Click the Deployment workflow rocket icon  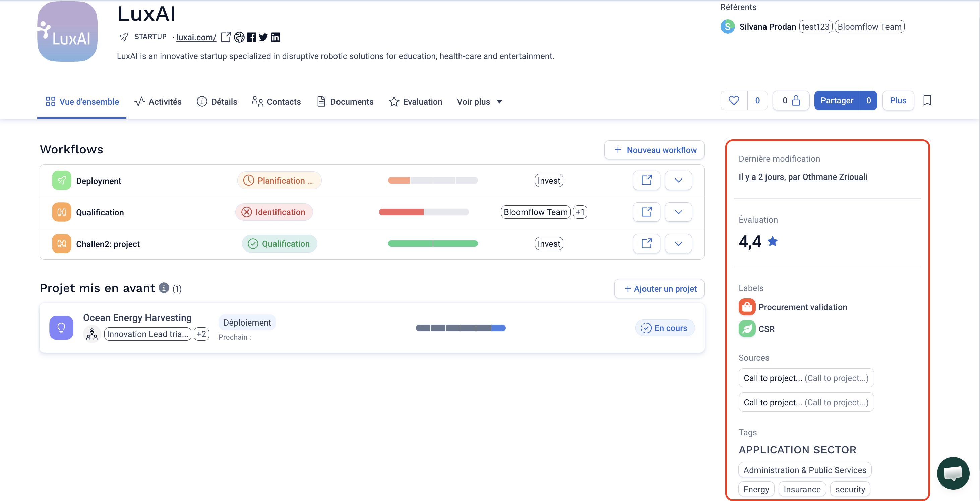(62, 181)
